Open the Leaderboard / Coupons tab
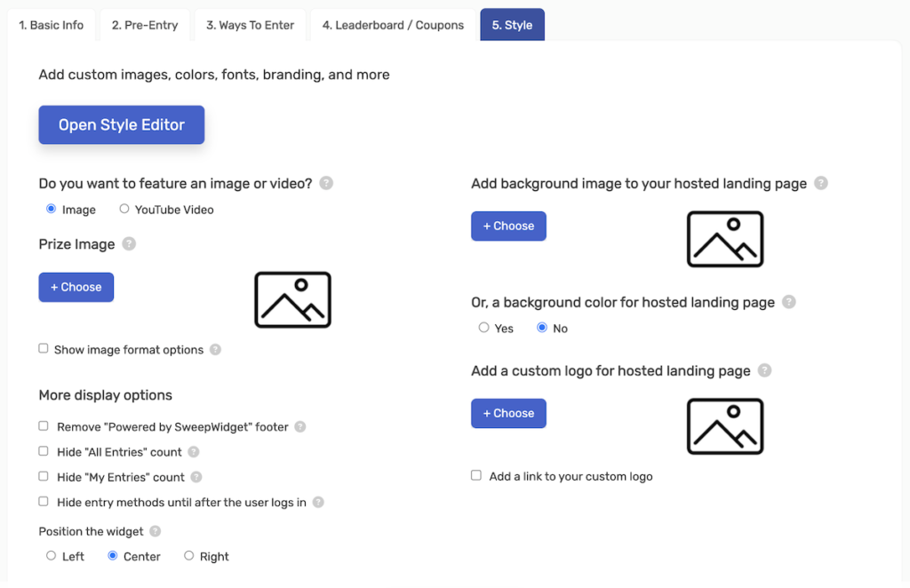 point(393,25)
